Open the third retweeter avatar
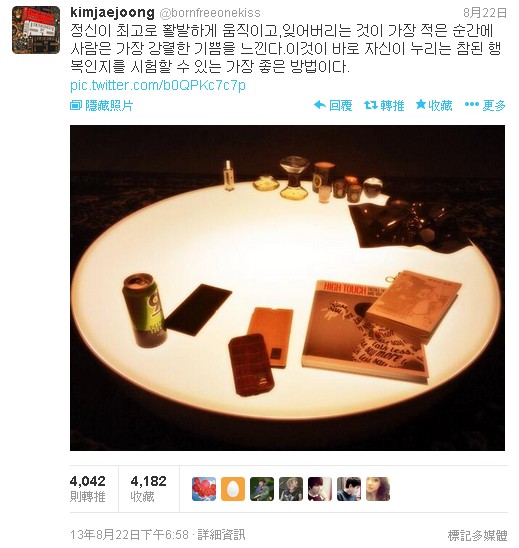The image size is (519, 548). click(x=262, y=489)
